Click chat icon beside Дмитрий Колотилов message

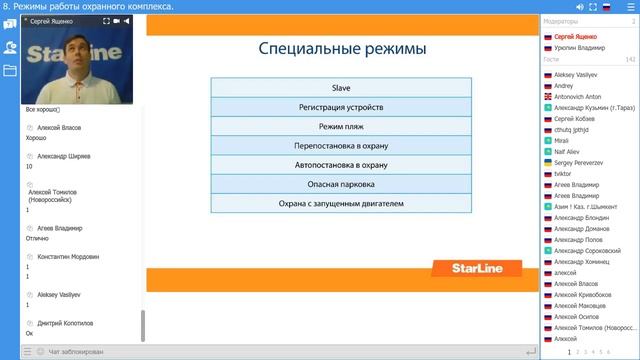pyautogui.click(x=29, y=323)
